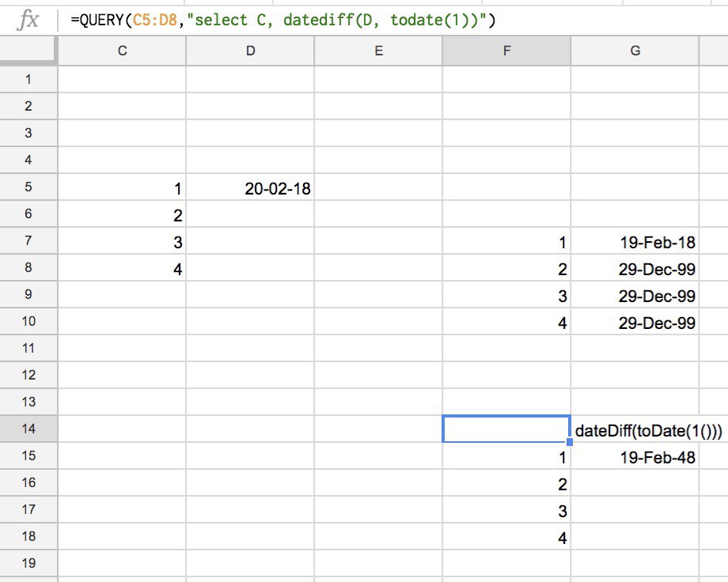728x582 pixels.
Task: Select row 10 header
Action: (28, 321)
